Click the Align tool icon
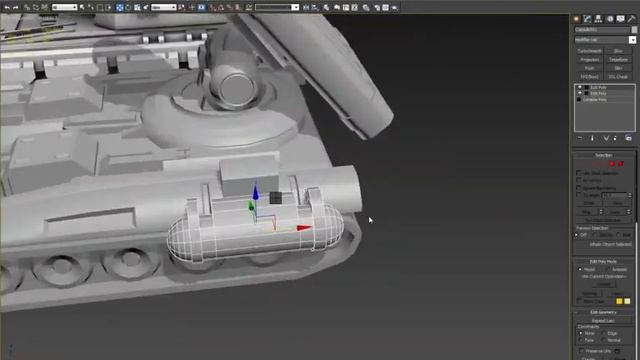The width and height of the screenshot is (640, 360). click(x=315, y=7)
